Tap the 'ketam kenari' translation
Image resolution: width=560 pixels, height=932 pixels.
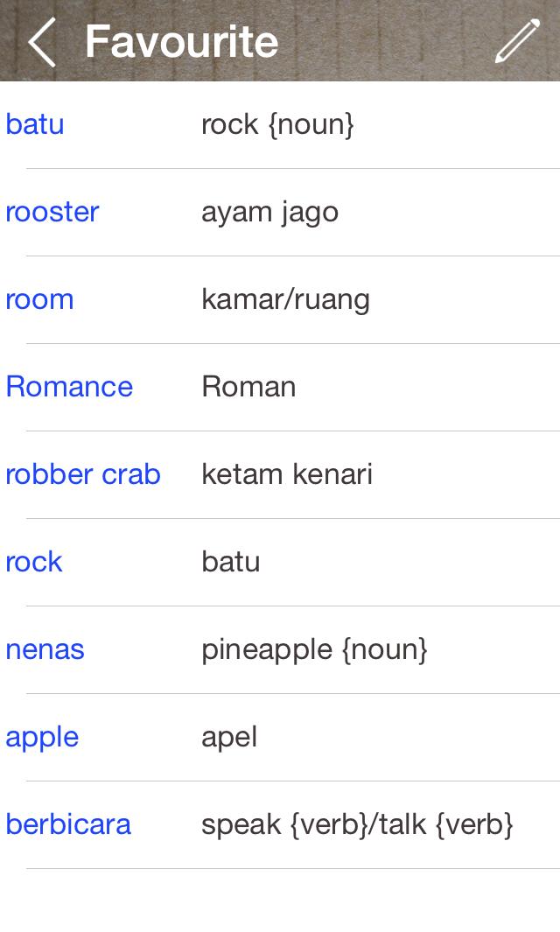point(287,474)
